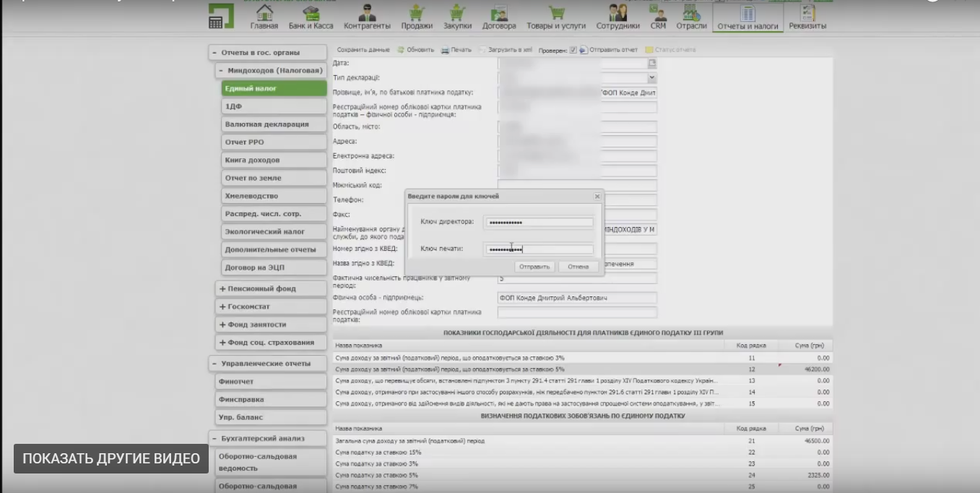Screen dimensions: 980x493
Task: Click Обновить in the report toolbar
Action: pyautogui.click(x=415, y=50)
